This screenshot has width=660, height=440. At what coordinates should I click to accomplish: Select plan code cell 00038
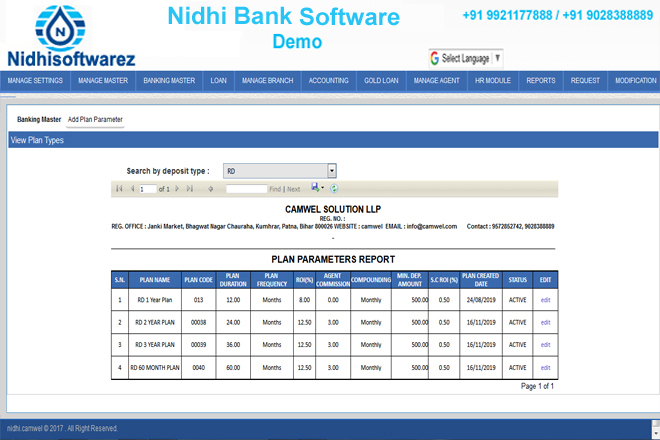199,323
